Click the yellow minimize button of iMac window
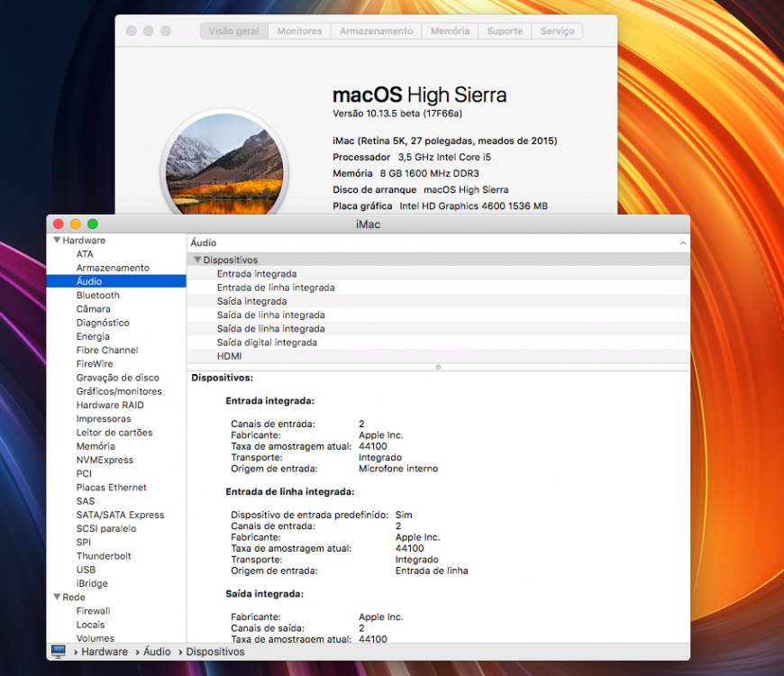This screenshot has width=784, height=676. [76, 224]
